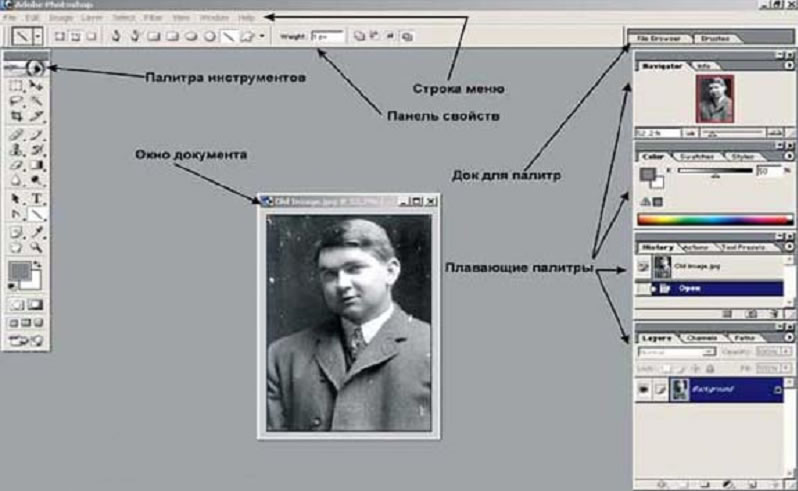Open the Image menu

[x=61, y=17]
